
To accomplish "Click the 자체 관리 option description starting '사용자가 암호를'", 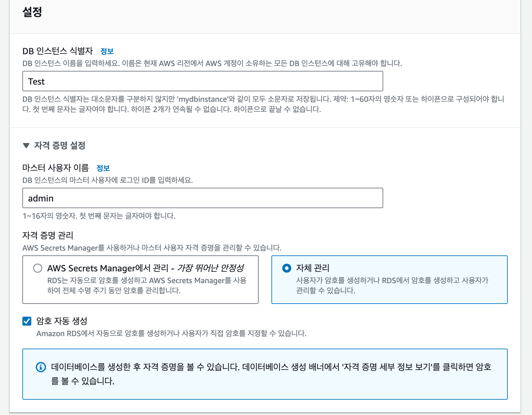I will point(392,285).
